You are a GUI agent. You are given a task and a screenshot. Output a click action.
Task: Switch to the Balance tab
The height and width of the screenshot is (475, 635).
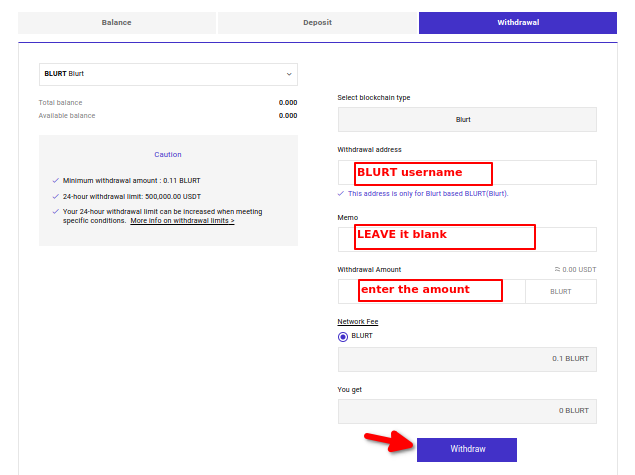(x=117, y=23)
